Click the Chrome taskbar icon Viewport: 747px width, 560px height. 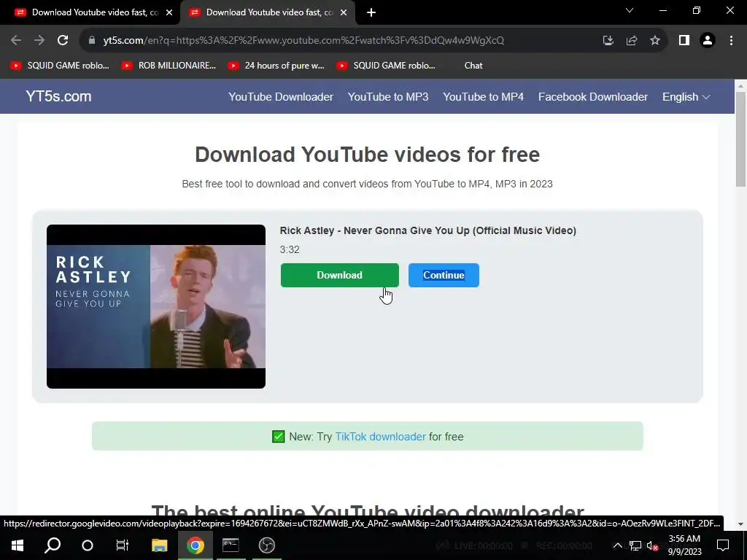click(x=195, y=545)
